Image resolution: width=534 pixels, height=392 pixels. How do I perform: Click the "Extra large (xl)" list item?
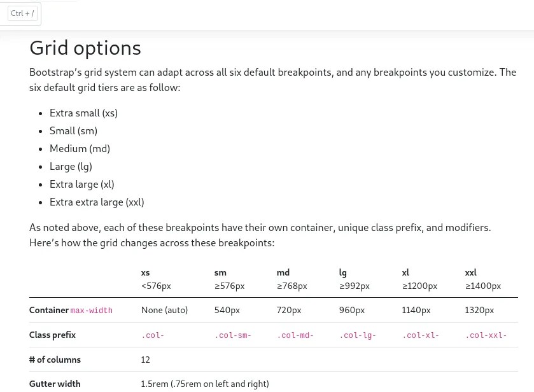[81, 184]
